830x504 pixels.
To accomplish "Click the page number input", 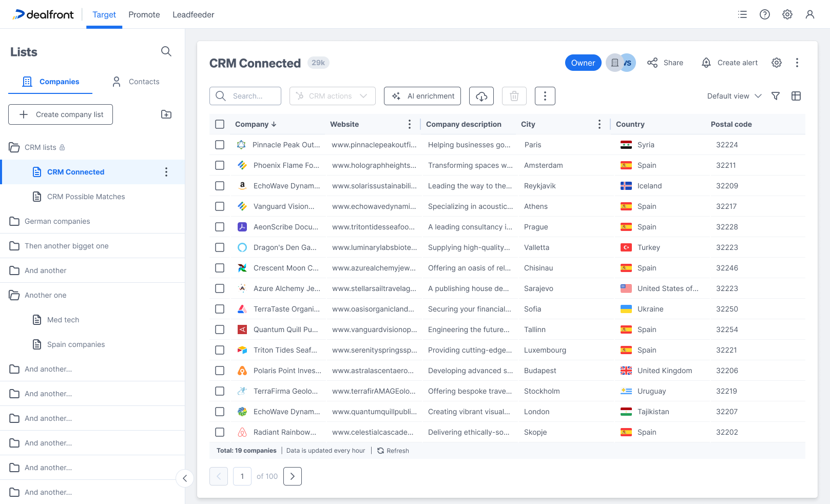I will tap(242, 476).
